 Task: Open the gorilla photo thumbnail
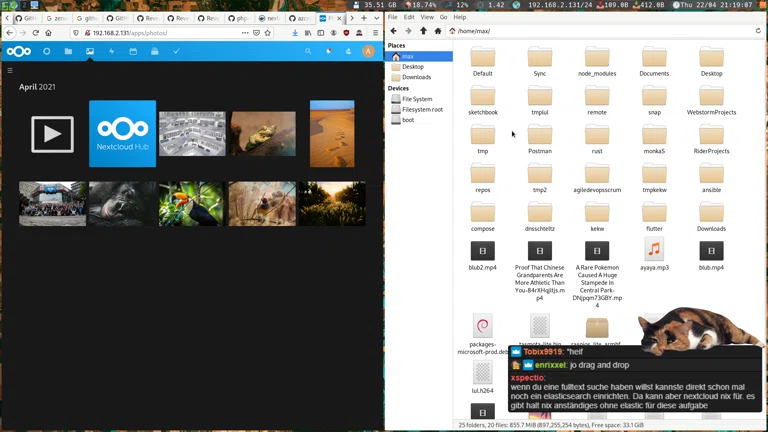point(122,204)
